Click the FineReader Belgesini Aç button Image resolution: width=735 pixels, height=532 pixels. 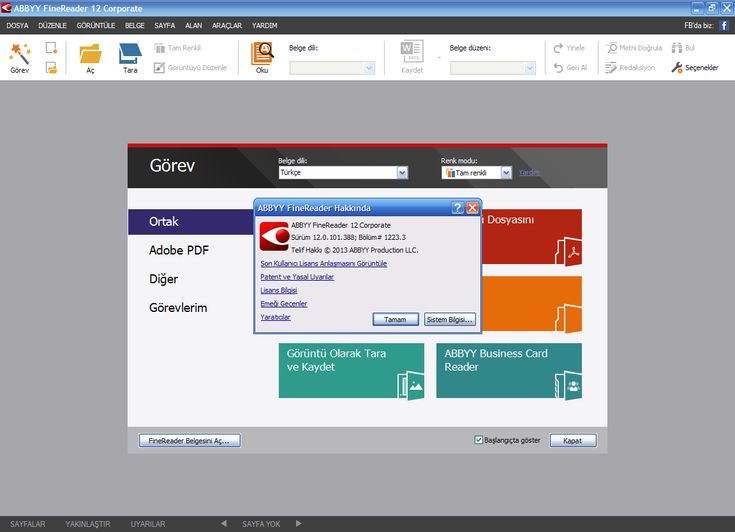[189, 441]
